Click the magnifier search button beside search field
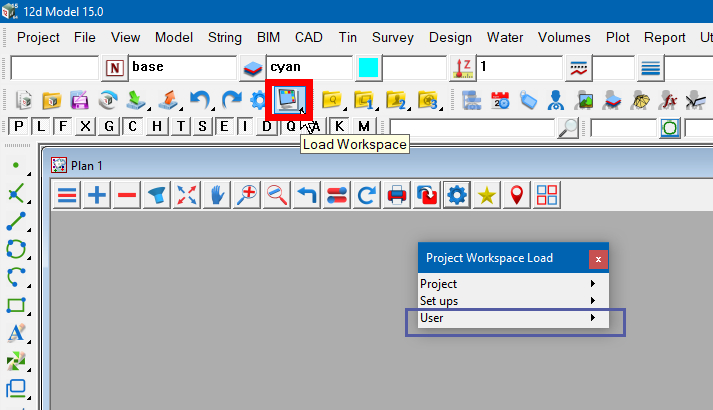The width and height of the screenshot is (713, 410). tap(568, 128)
